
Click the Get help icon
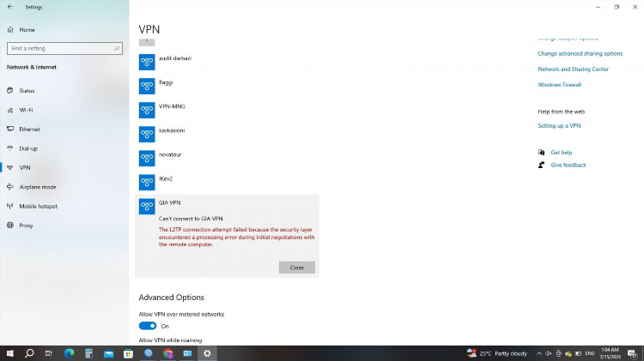[x=541, y=153]
